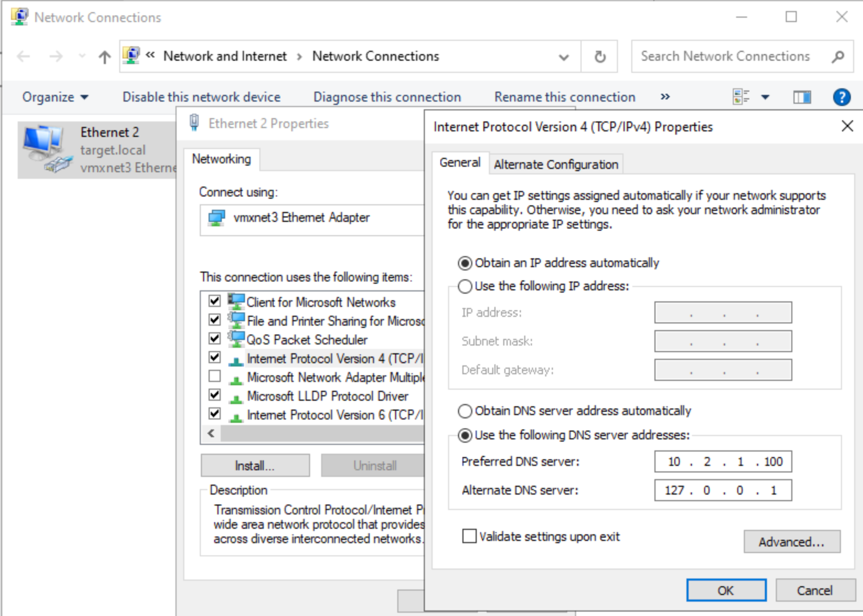Screen dimensions: 863x616
Task: Open the Advanced settings button
Action: coord(791,541)
